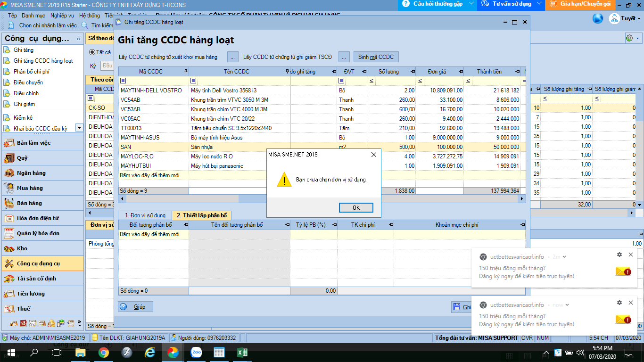The image size is (644, 362).
Task: Open the Windows Start menu
Action: pos(11,353)
